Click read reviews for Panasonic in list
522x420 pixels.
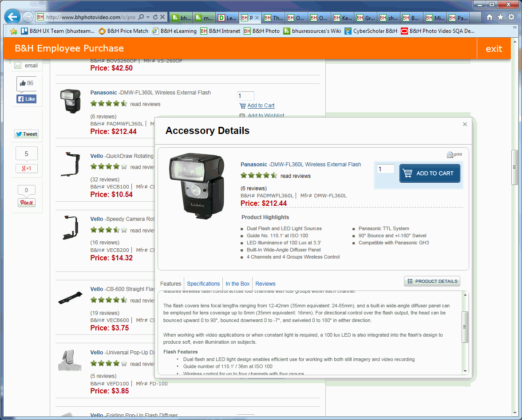point(145,104)
